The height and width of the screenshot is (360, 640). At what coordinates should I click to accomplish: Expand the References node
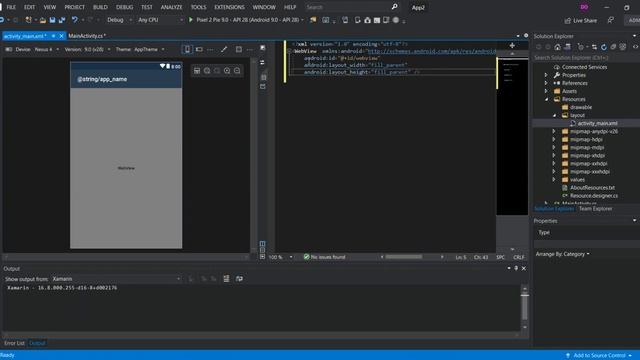tap(546, 83)
